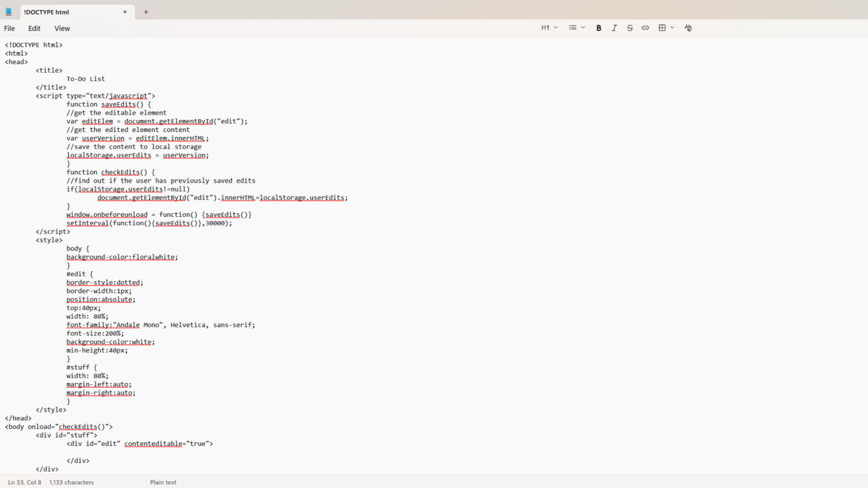This screenshot has width=868, height=488.
Task: Click the border-style:dotted line
Action: (x=105, y=283)
